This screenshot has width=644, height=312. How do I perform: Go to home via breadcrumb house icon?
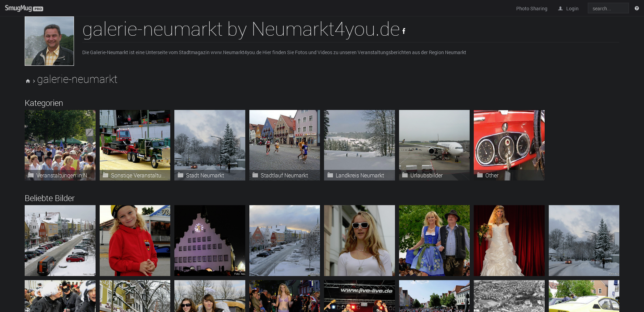28,81
